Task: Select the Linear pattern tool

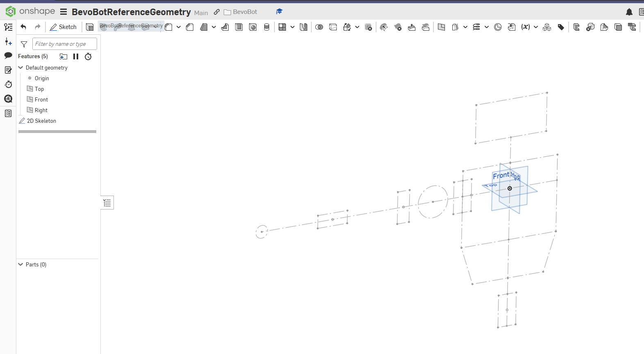Action: point(282,27)
